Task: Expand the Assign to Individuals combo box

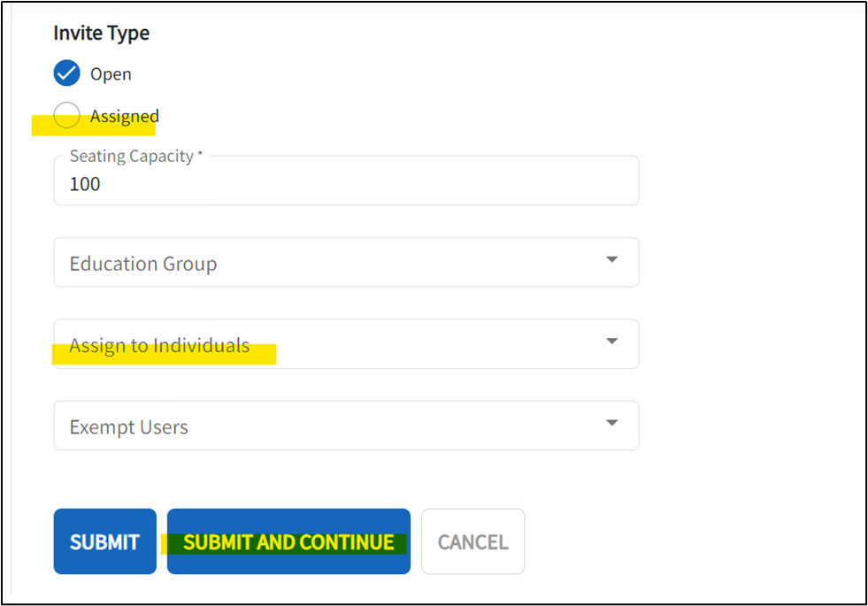Action: (x=346, y=344)
